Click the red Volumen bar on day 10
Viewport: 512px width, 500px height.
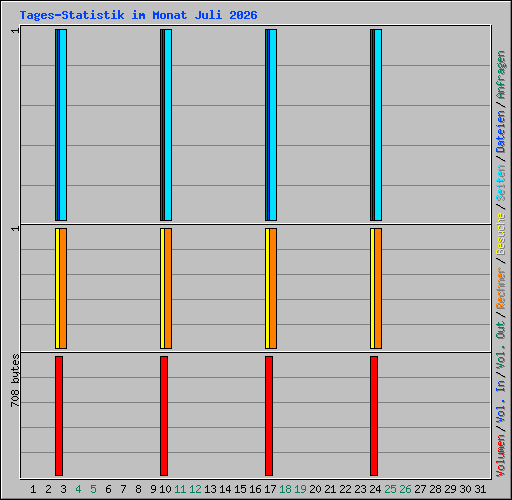(x=164, y=416)
